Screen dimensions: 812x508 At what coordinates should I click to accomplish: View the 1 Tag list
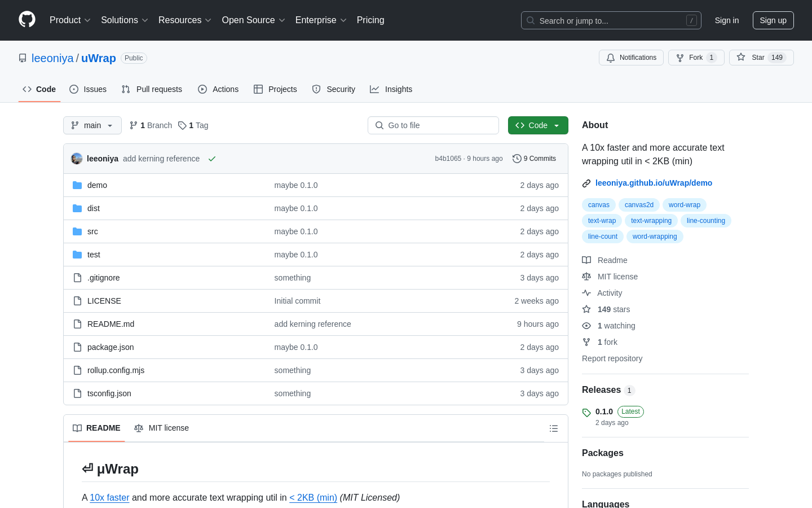pos(193,125)
